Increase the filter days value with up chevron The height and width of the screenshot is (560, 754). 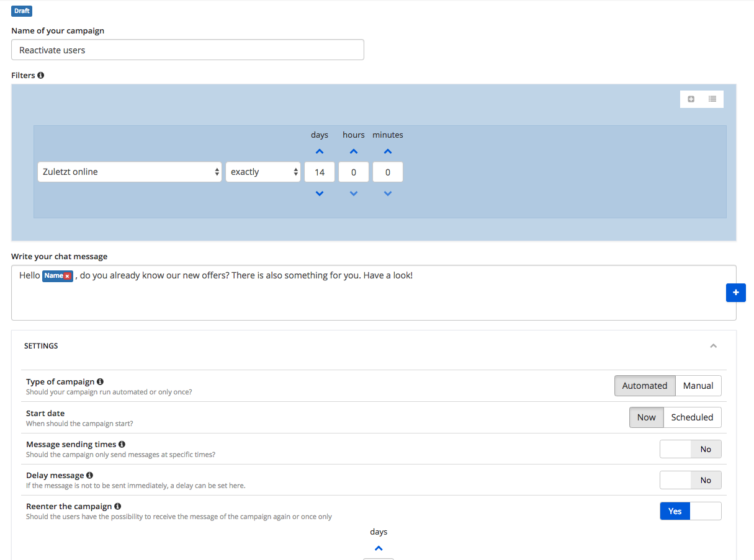pos(320,151)
